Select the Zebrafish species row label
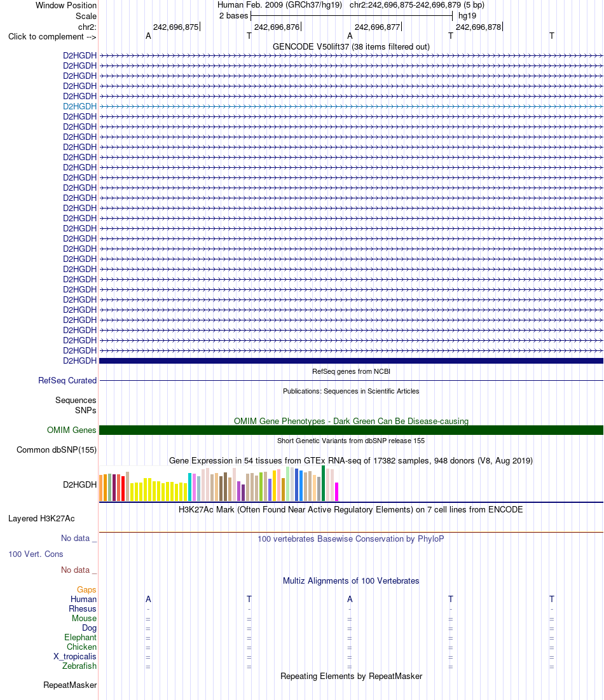Viewport: 604px width, 700px height. [79, 666]
